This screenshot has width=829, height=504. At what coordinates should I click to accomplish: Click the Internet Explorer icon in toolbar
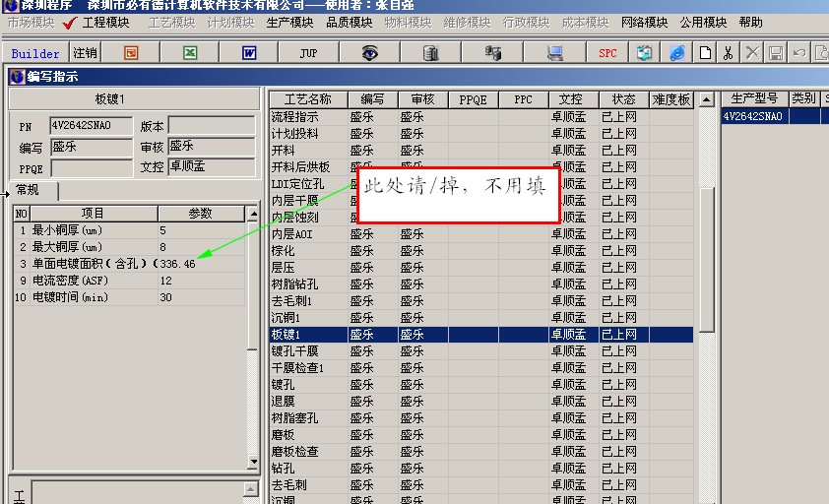676,53
